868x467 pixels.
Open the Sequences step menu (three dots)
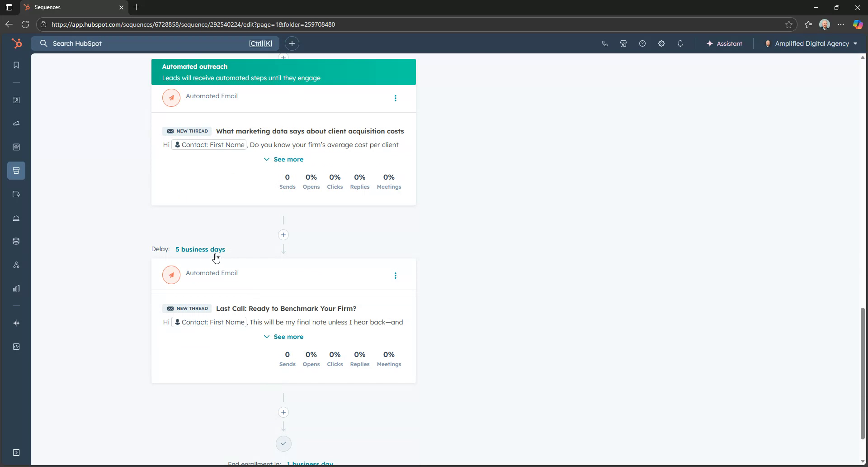(x=396, y=98)
